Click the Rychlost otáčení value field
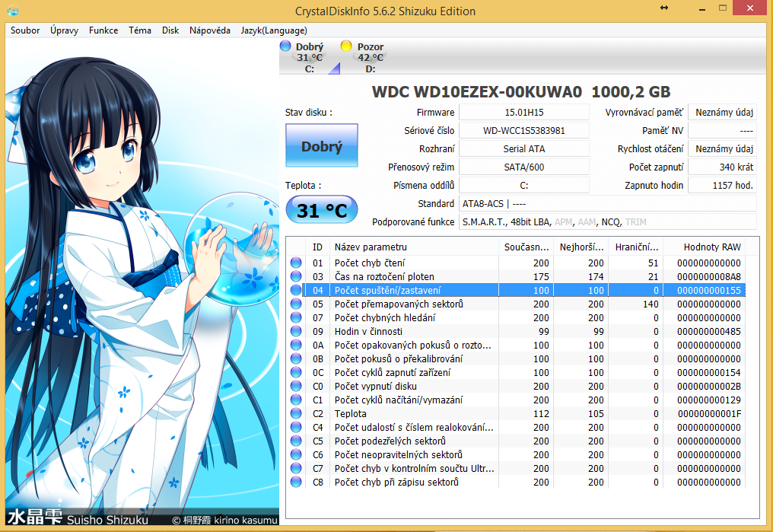The width and height of the screenshot is (773, 532). [722, 149]
